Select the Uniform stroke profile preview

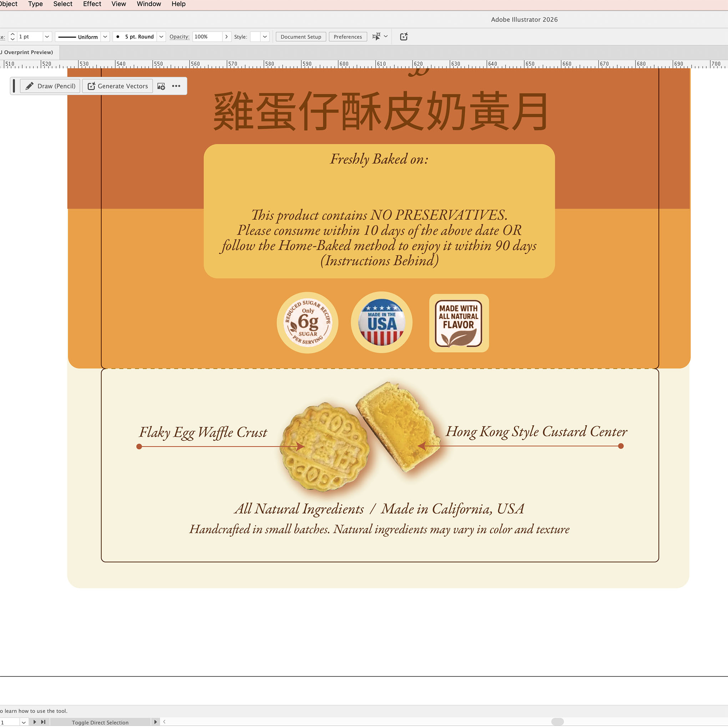click(x=78, y=36)
